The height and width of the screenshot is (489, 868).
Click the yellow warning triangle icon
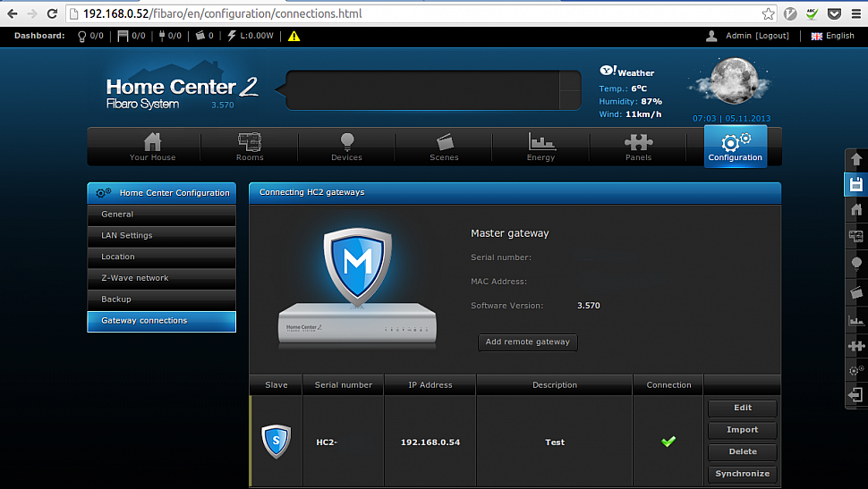pyautogui.click(x=294, y=36)
